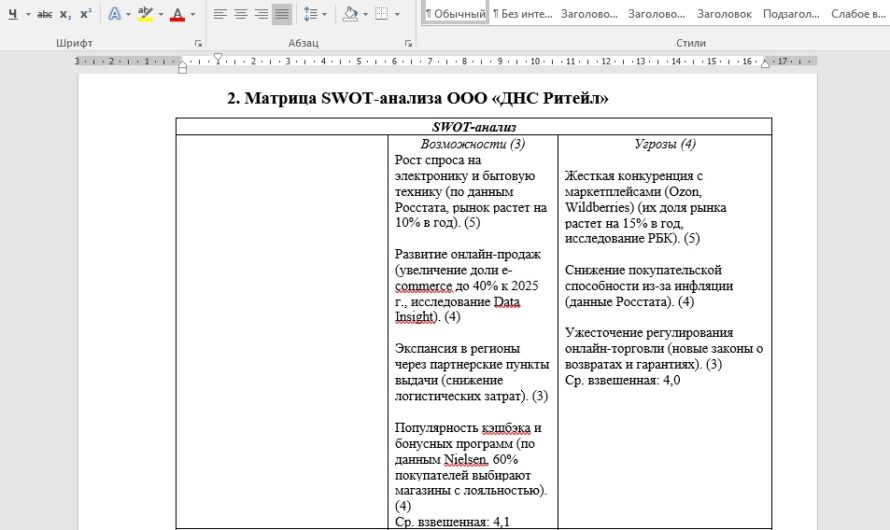This screenshot has height=530, width=890.
Task: Apply the Подзагол... style
Action: (791, 14)
